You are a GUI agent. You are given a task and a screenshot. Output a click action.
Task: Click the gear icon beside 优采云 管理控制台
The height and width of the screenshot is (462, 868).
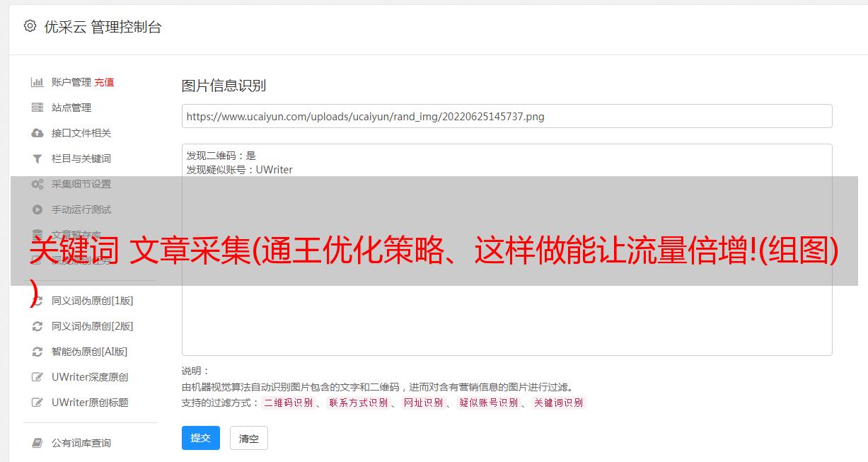(x=30, y=26)
